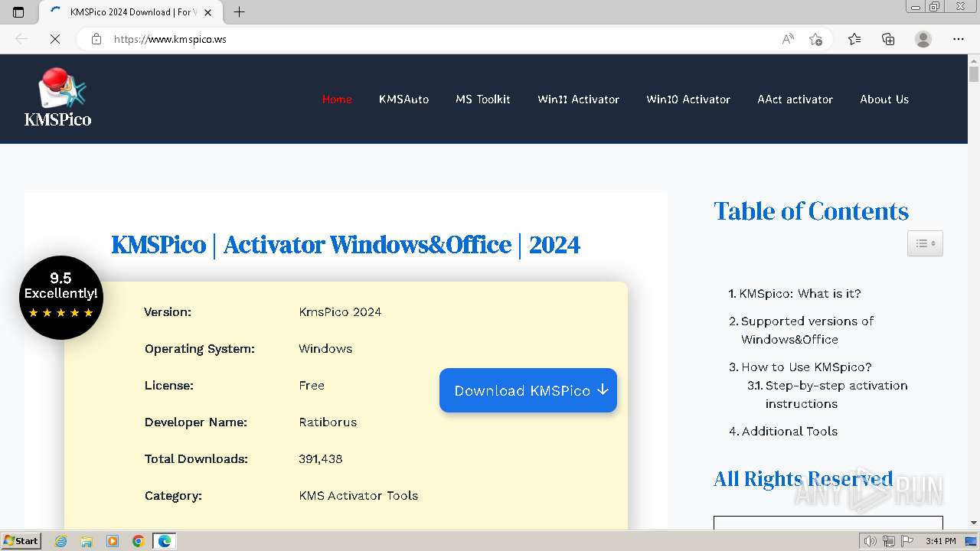Click the scroll down arrow of the page scrollbar
The width and height of the screenshot is (980, 551).
[973, 523]
